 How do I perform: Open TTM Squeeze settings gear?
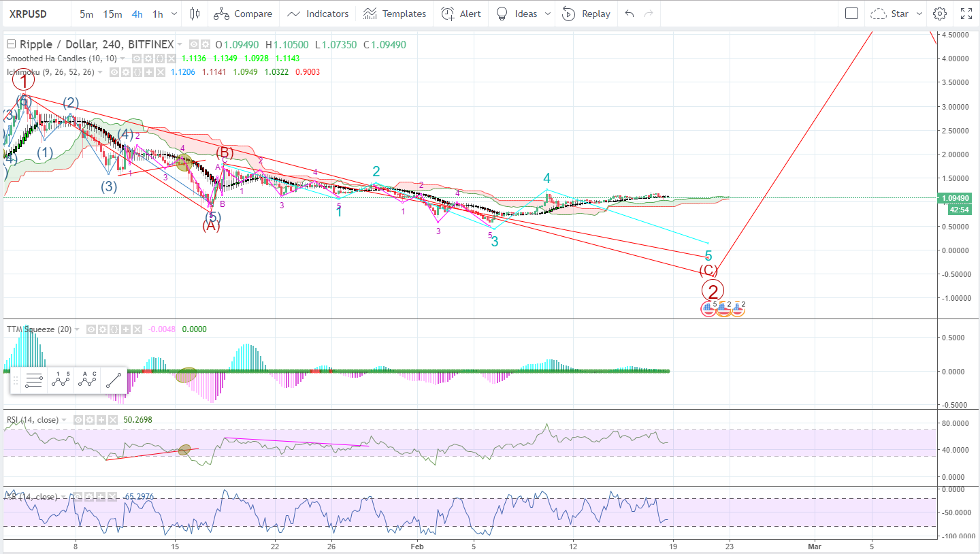103,329
